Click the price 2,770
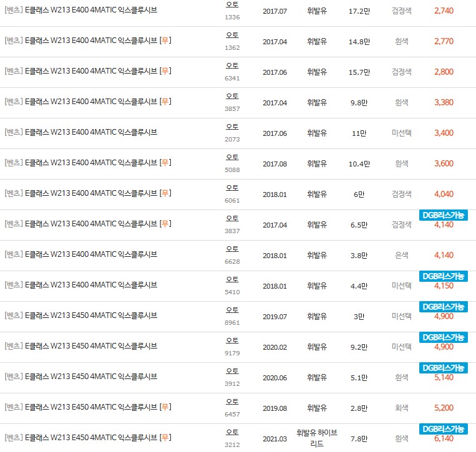476x452 pixels. (444, 41)
